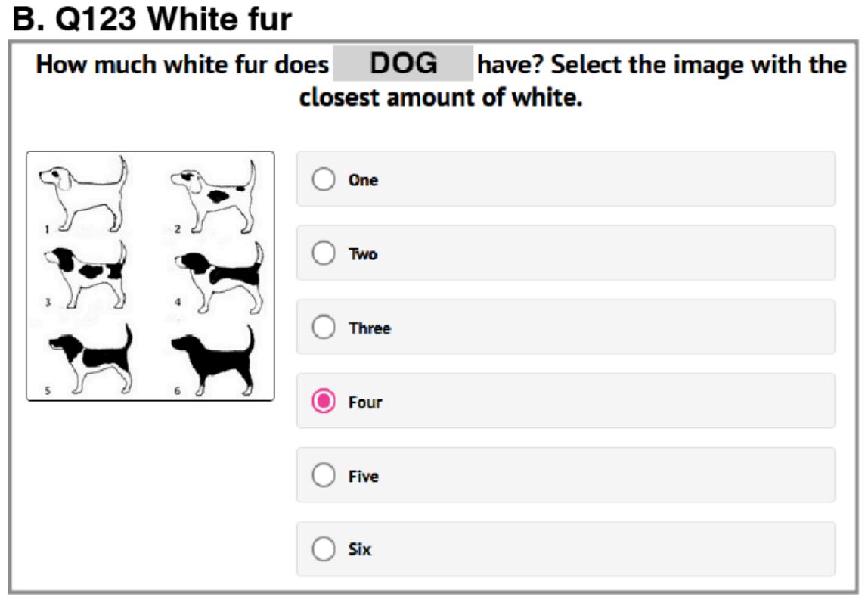
Task: Mark the Six radio button
Action: point(324,549)
